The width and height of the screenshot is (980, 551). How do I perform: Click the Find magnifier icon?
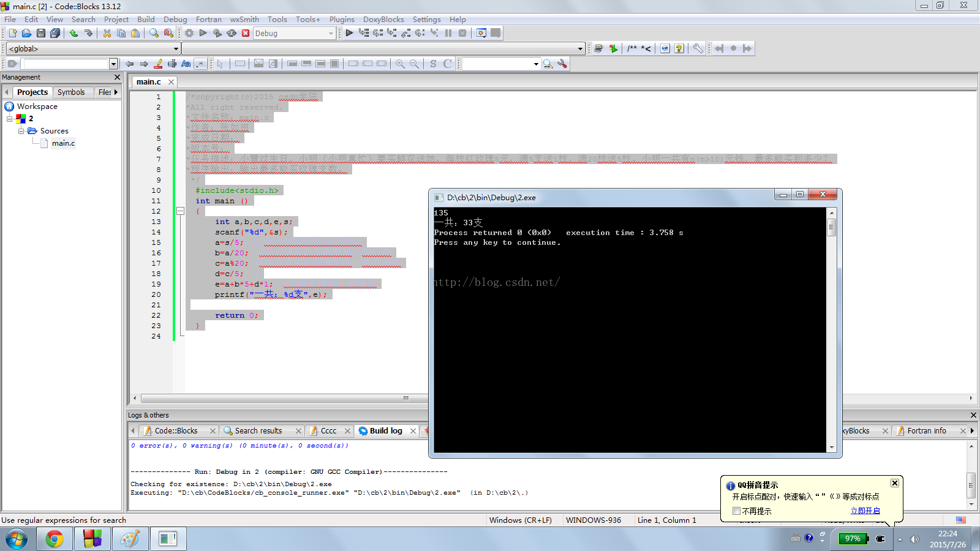point(154,33)
